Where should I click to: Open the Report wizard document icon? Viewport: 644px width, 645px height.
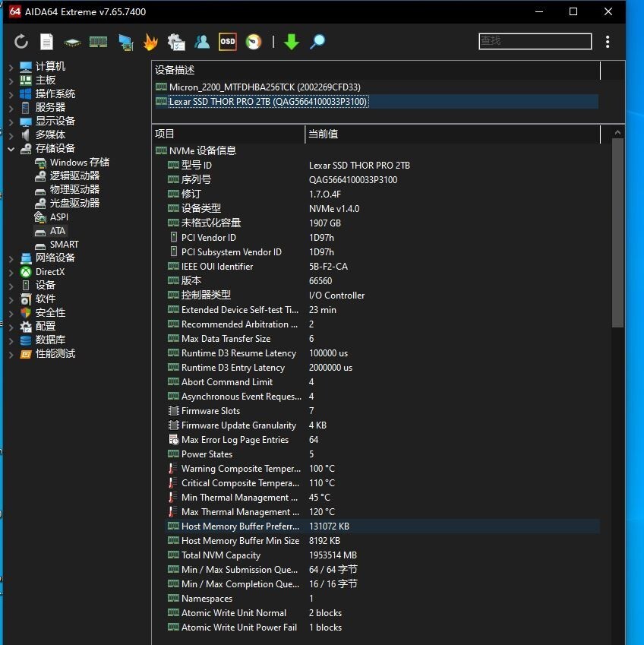46,41
